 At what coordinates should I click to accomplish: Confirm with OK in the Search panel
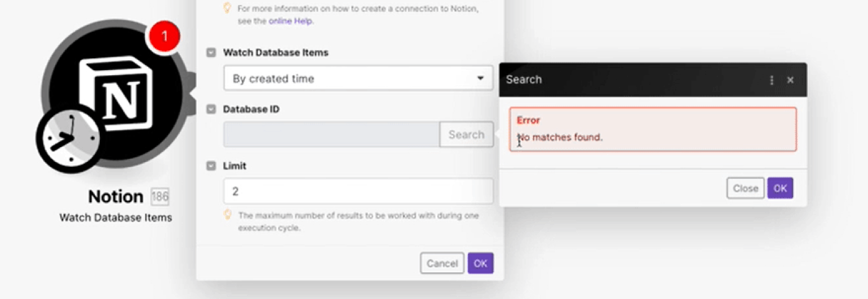pos(780,188)
